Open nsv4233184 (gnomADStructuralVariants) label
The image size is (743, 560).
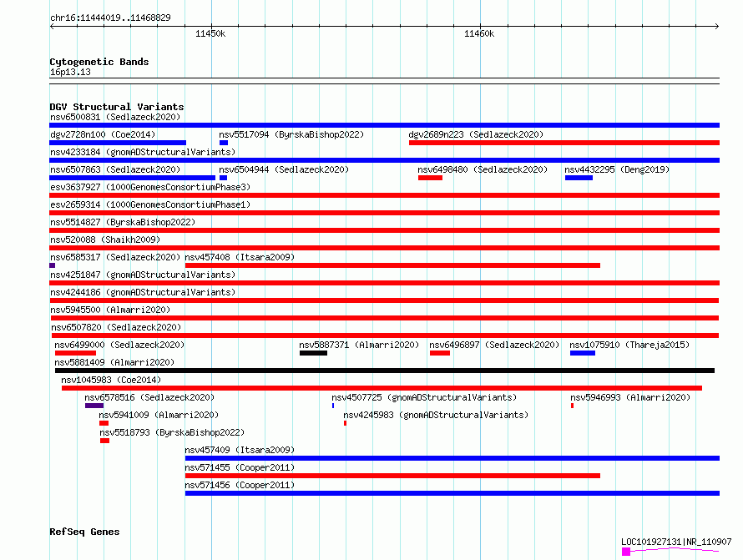(143, 152)
